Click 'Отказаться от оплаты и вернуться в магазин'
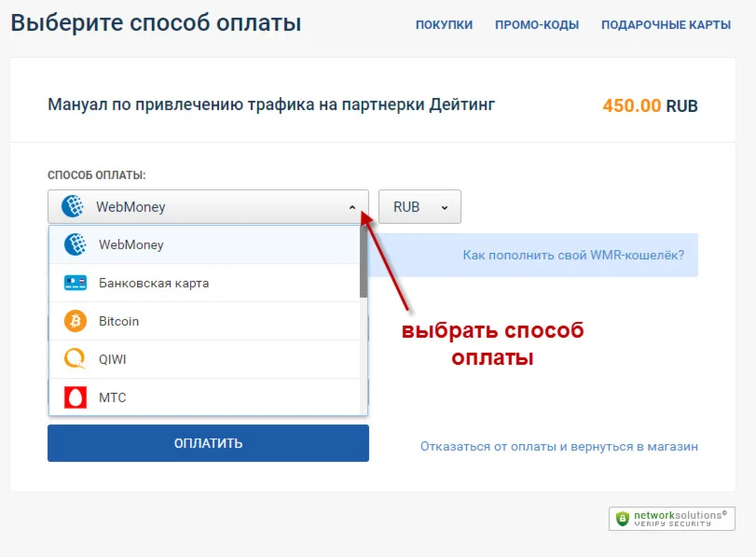 point(558,447)
